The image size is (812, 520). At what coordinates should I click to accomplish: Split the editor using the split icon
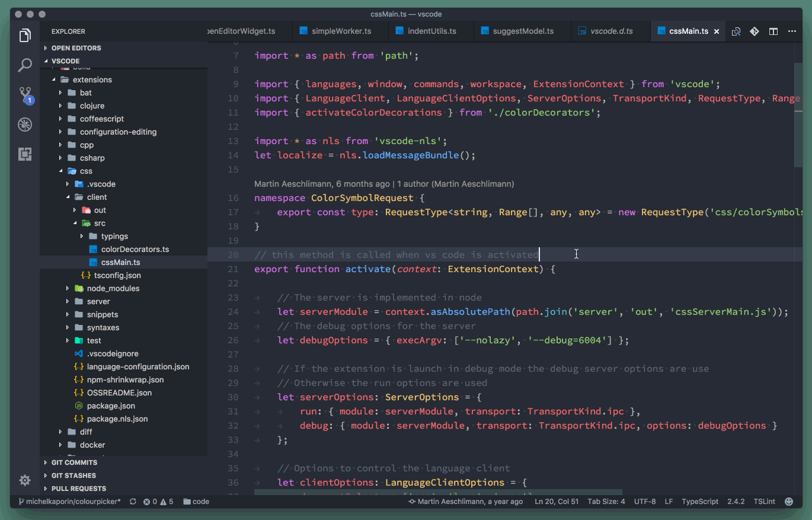tap(773, 31)
